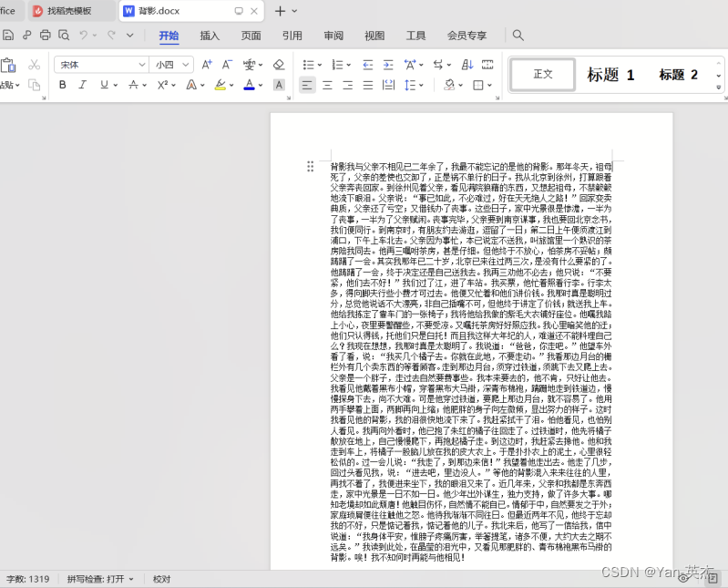Screen dimensions: 728x588
Task: Toggle Center alignment
Action: point(327,85)
